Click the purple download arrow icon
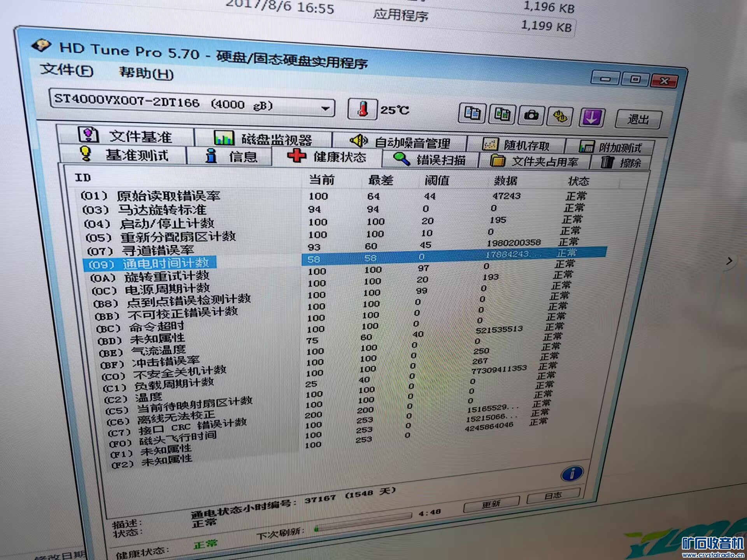This screenshot has height=560, width=747. tap(591, 117)
